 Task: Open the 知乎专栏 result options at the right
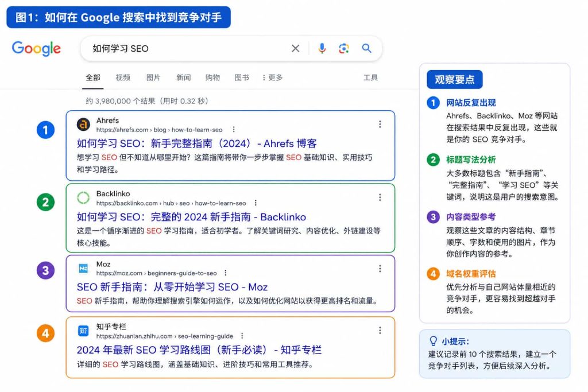pyautogui.click(x=380, y=330)
